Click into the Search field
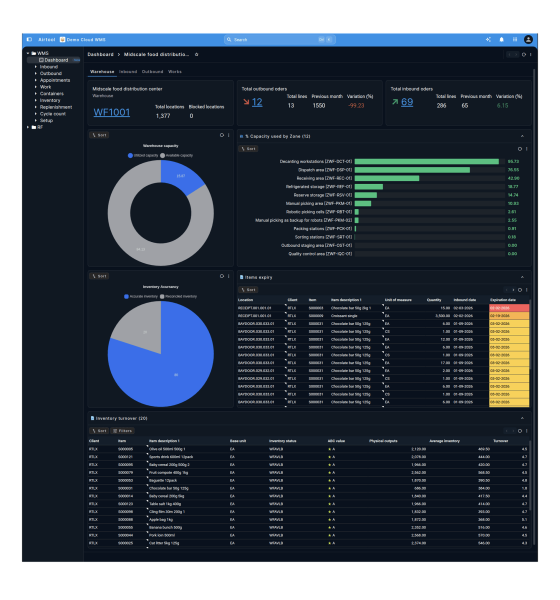 279,39
